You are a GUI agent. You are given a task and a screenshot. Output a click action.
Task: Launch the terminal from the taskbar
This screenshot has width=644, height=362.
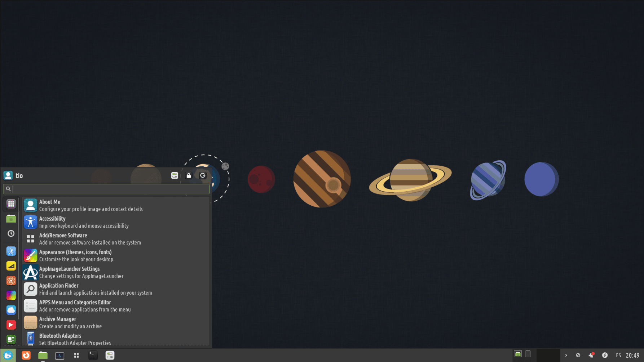tap(93, 356)
